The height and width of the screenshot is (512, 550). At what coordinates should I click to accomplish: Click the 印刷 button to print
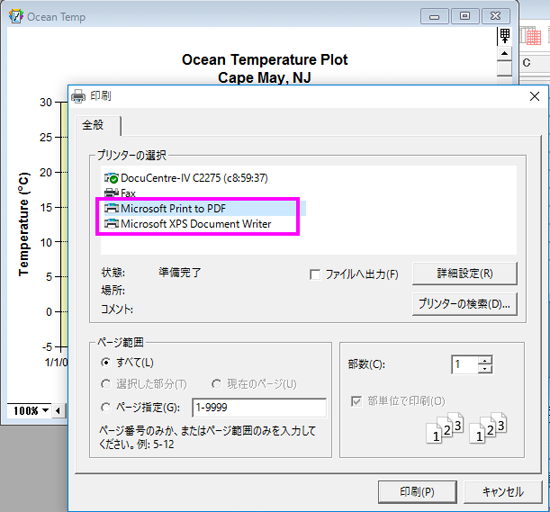pyautogui.click(x=417, y=492)
